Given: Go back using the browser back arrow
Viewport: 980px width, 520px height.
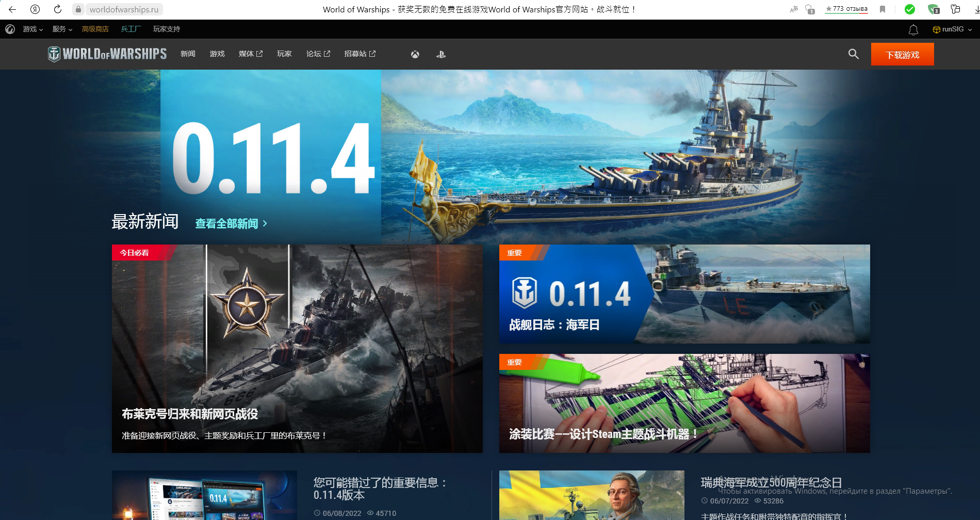Looking at the screenshot, I should point(12,9).
